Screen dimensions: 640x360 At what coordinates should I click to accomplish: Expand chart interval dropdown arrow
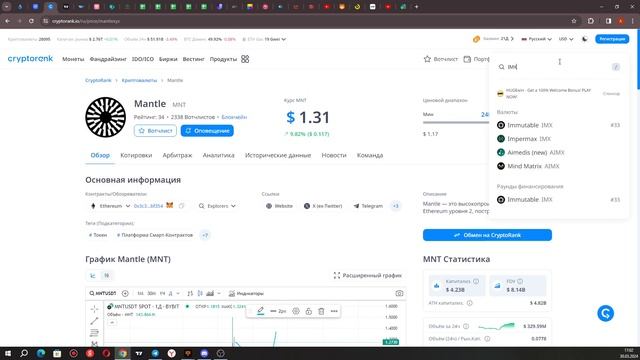[178, 293]
